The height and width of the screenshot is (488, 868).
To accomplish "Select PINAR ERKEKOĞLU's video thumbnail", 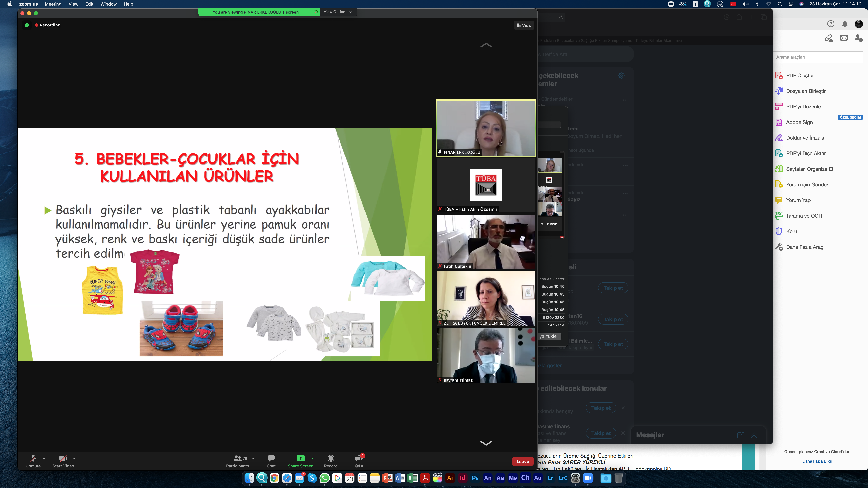I will coord(486,128).
